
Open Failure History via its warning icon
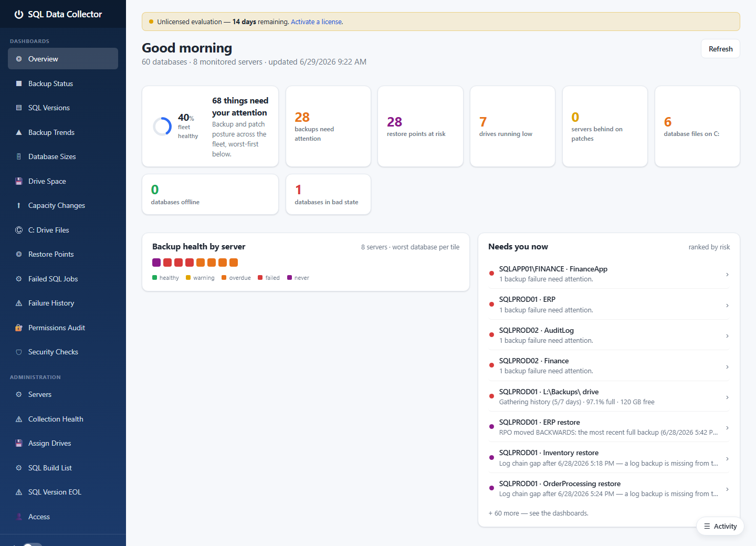[19, 303]
